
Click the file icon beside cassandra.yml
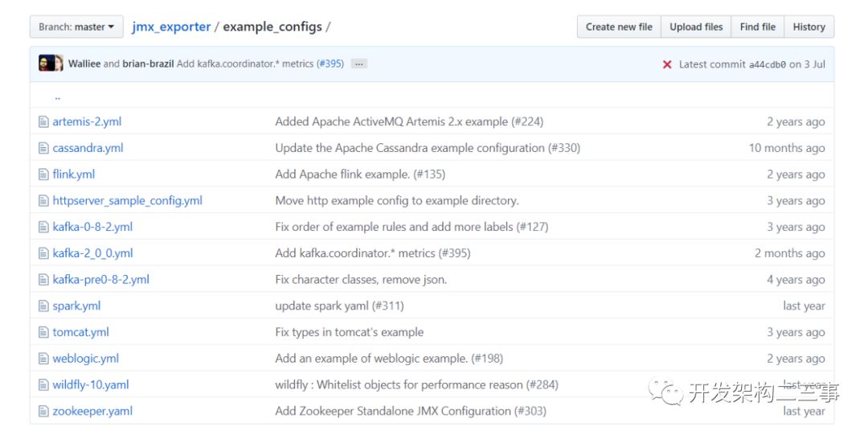click(x=44, y=148)
